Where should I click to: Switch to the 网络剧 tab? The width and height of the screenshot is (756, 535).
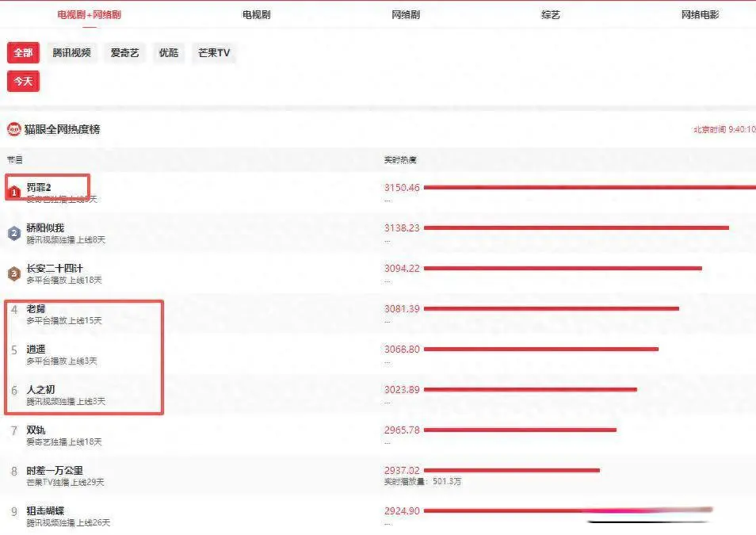point(406,14)
